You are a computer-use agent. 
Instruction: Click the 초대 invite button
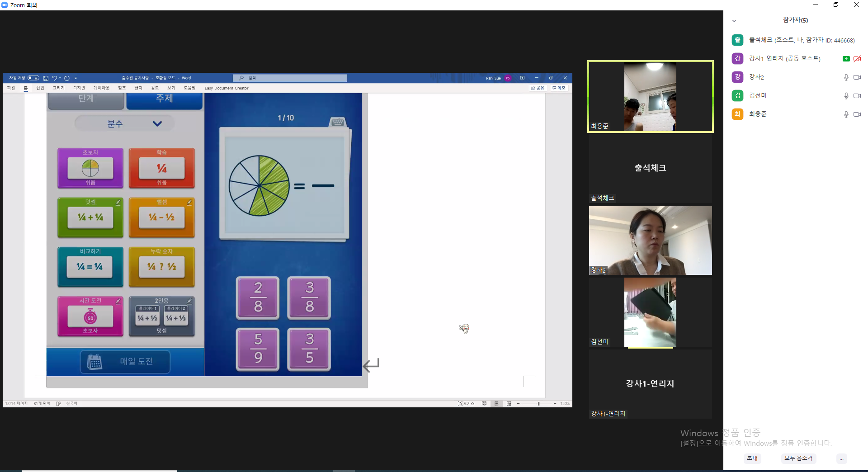click(x=752, y=458)
